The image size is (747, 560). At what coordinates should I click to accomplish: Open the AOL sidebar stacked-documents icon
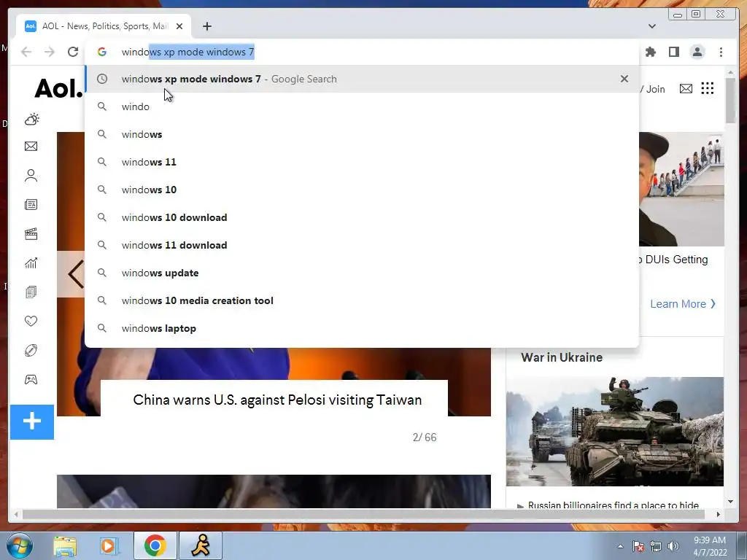click(31, 292)
